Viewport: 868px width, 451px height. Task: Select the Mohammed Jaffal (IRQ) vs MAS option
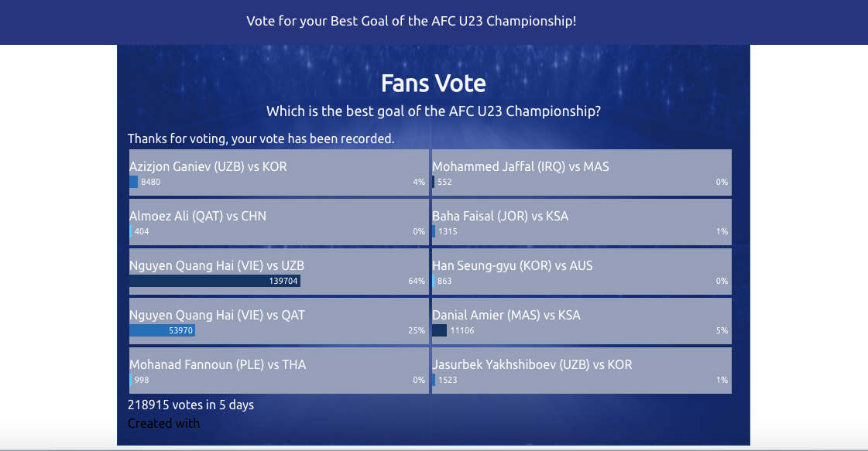tap(582, 172)
